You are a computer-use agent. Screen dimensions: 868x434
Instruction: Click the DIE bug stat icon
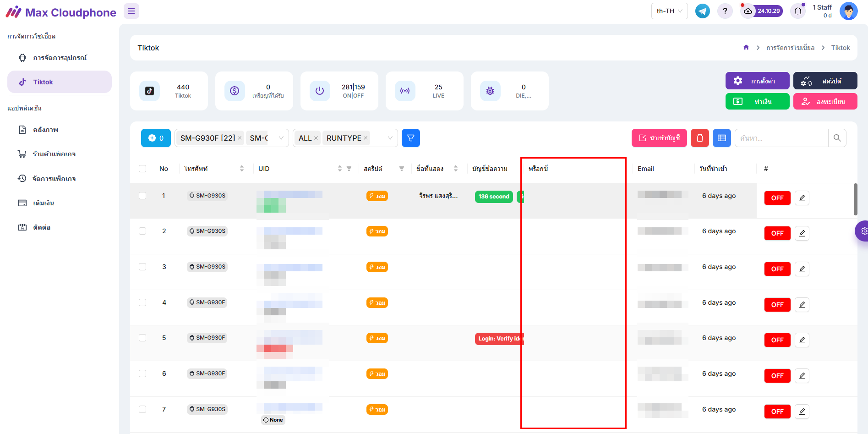(490, 91)
